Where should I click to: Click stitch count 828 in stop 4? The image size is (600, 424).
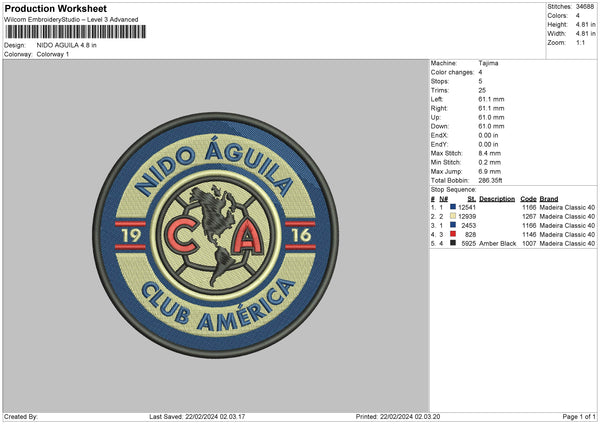coord(471,235)
